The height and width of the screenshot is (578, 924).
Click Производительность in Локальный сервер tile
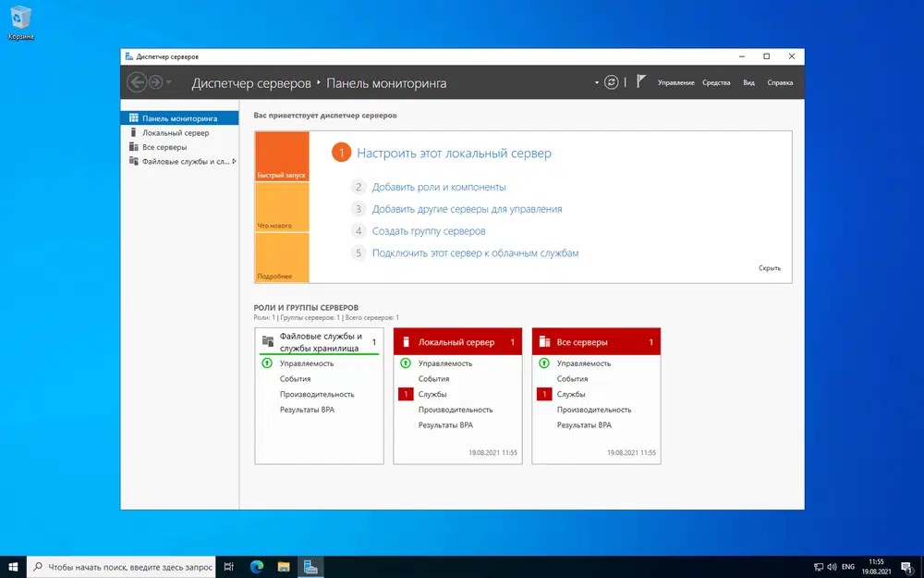pyautogui.click(x=455, y=410)
